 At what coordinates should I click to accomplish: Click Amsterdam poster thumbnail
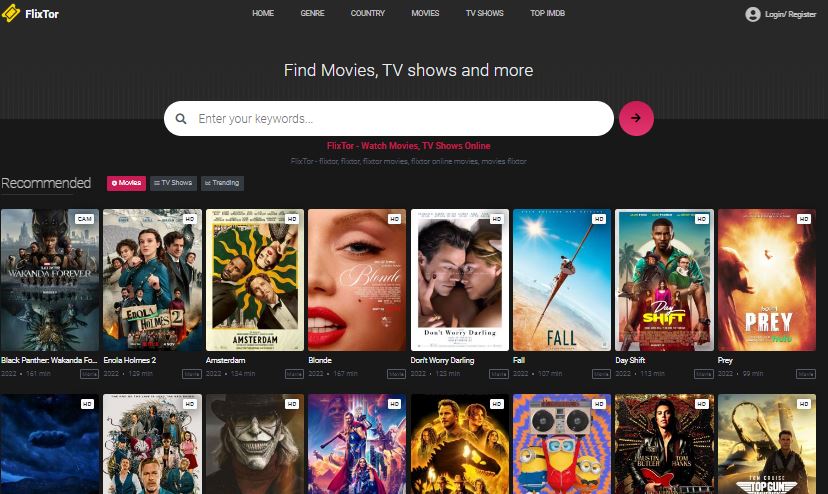tap(255, 280)
